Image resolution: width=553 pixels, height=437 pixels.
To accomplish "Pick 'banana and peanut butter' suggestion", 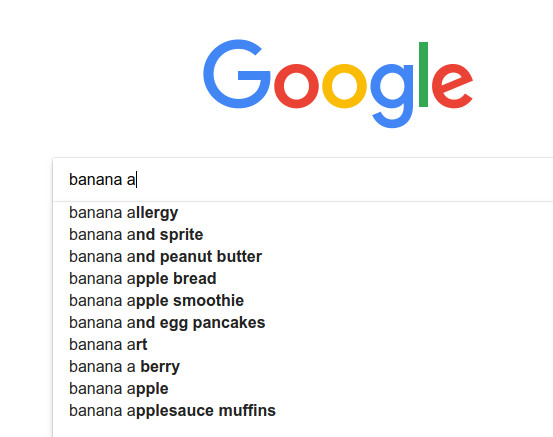I will pos(303,256).
